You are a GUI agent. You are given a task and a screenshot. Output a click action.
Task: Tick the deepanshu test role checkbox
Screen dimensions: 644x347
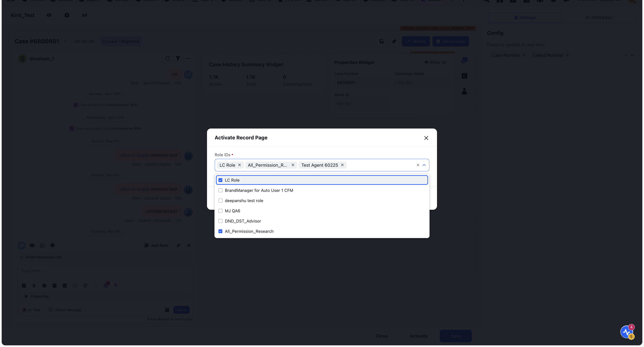click(220, 201)
